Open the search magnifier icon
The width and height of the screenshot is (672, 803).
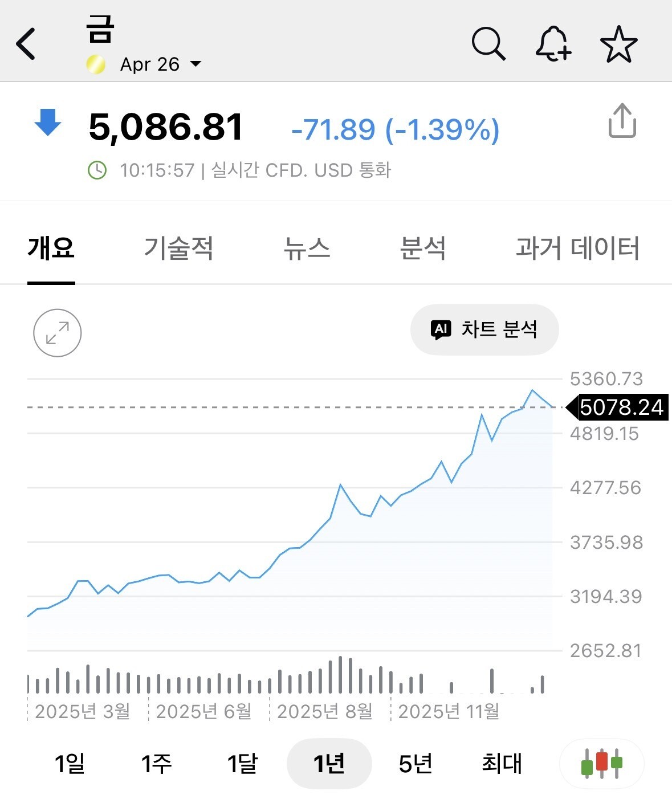(488, 44)
